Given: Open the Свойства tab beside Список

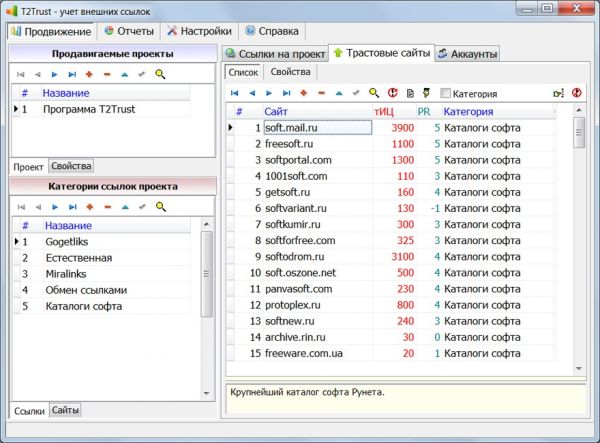Looking at the screenshot, I should point(291,72).
